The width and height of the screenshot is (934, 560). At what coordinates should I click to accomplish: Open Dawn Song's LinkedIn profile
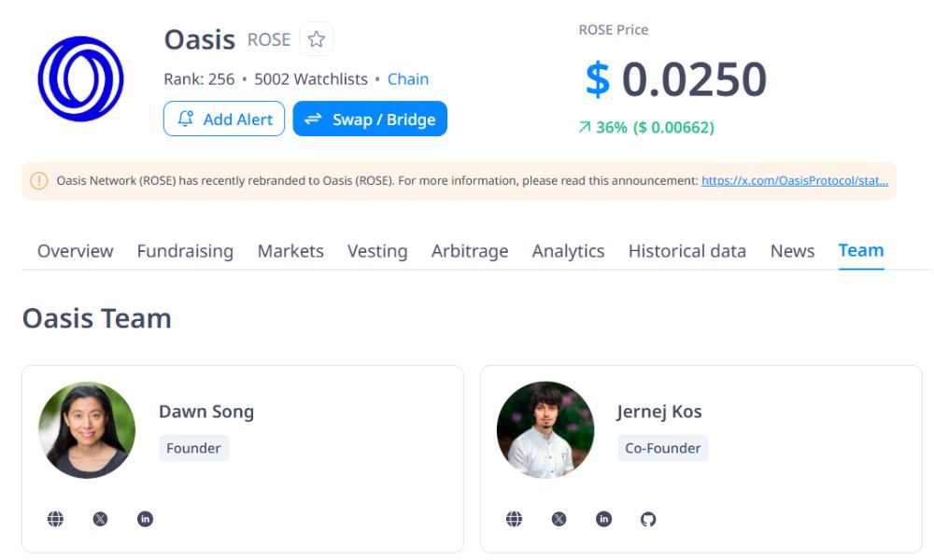pos(145,518)
